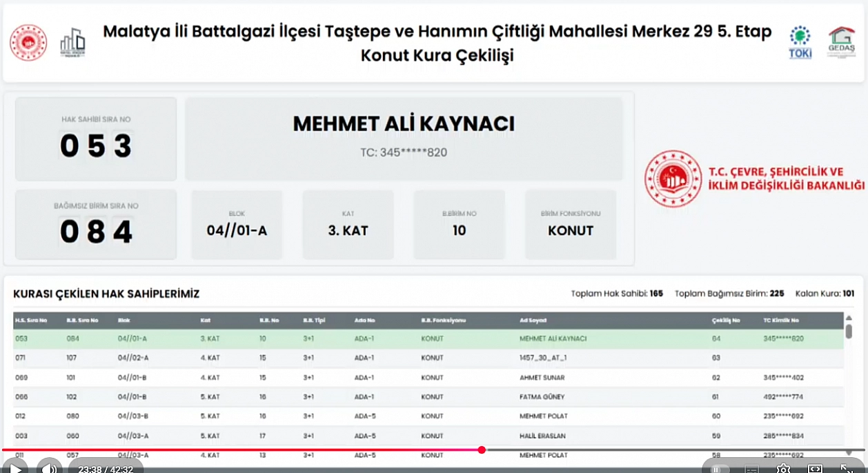Toggle subtitles with the captions icon
The image size is (868, 473).
coord(751,469)
